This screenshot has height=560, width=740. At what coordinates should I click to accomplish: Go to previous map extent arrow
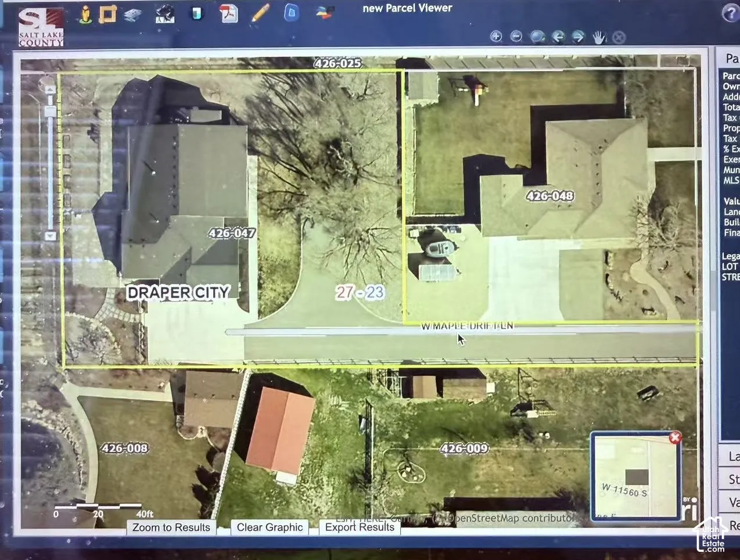point(558,37)
